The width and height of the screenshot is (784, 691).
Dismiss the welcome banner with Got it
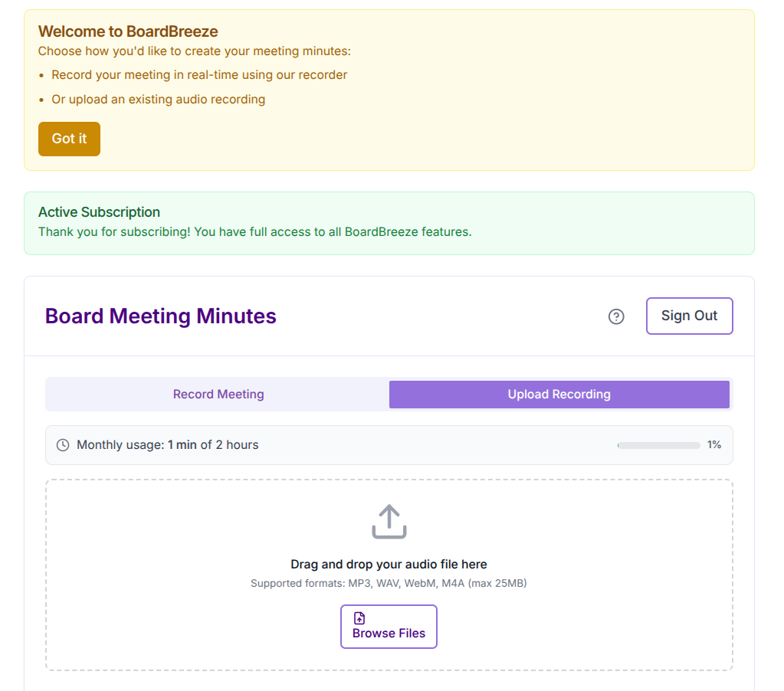point(69,139)
